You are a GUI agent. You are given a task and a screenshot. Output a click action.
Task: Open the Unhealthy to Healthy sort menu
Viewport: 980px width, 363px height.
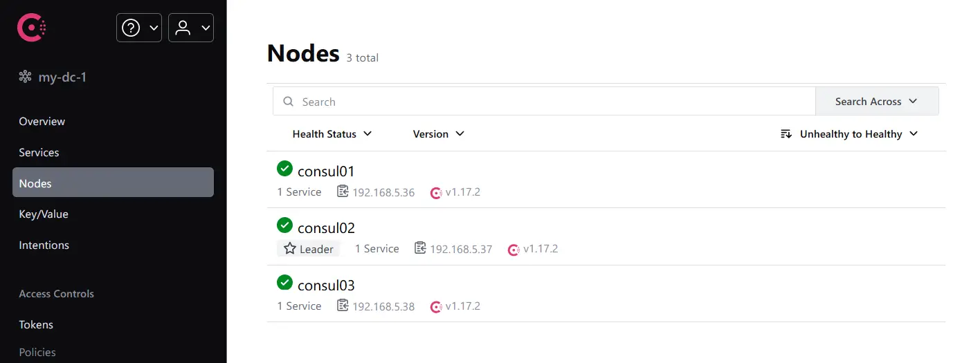click(849, 134)
